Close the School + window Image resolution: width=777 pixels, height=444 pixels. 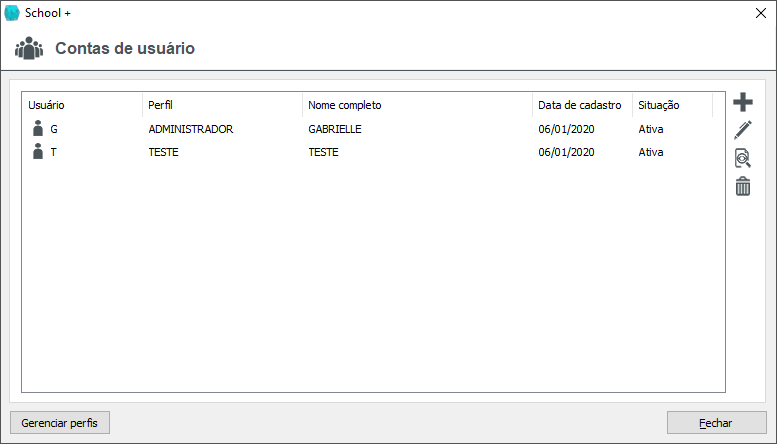[x=759, y=13]
